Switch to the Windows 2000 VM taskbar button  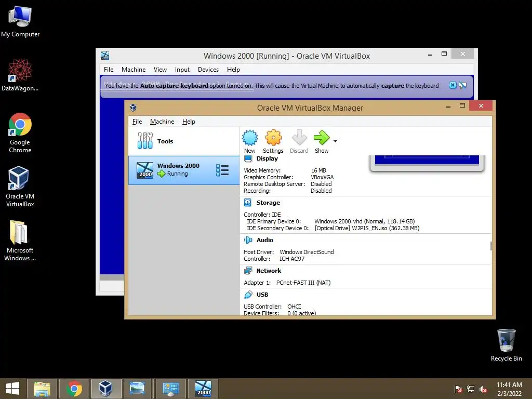click(x=203, y=389)
